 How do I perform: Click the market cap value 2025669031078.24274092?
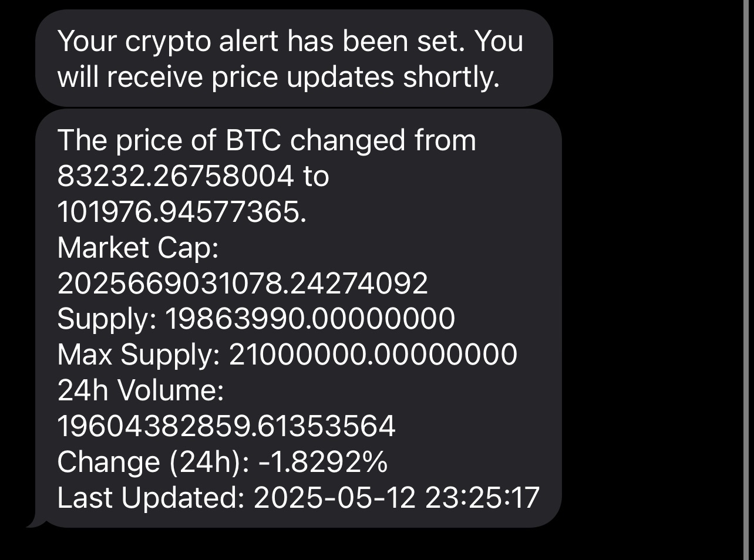pyautogui.click(x=243, y=284)
